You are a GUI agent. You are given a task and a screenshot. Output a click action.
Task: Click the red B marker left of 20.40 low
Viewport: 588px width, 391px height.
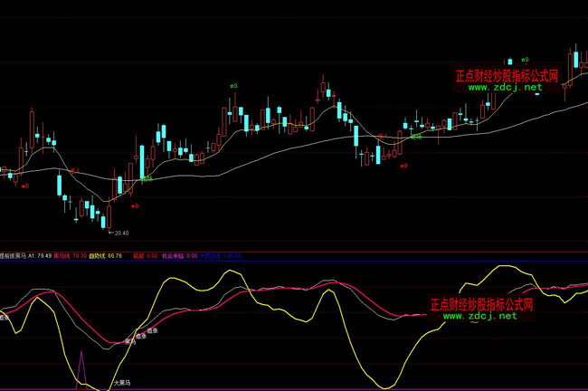[x=135, y=206]
